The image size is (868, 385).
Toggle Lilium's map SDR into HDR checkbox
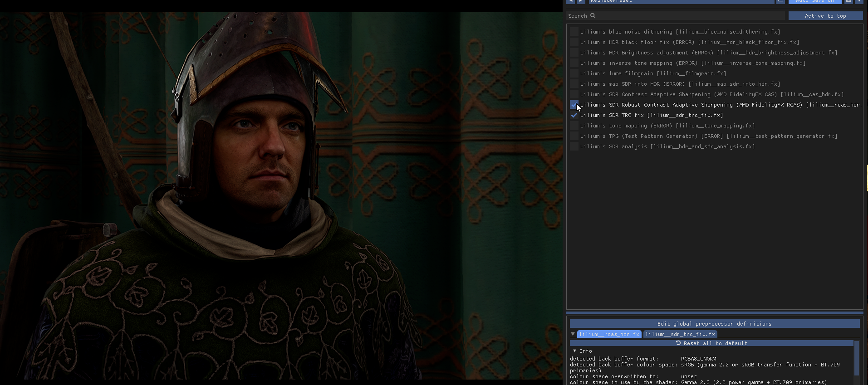tap(574, 84)
